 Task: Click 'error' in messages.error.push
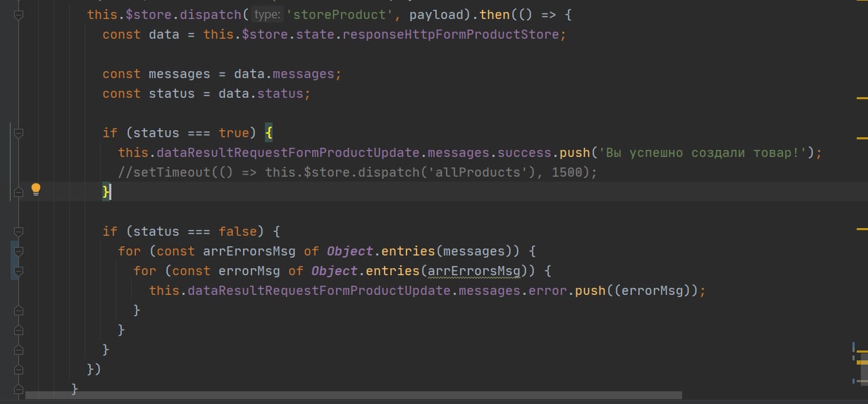point(547,290)
